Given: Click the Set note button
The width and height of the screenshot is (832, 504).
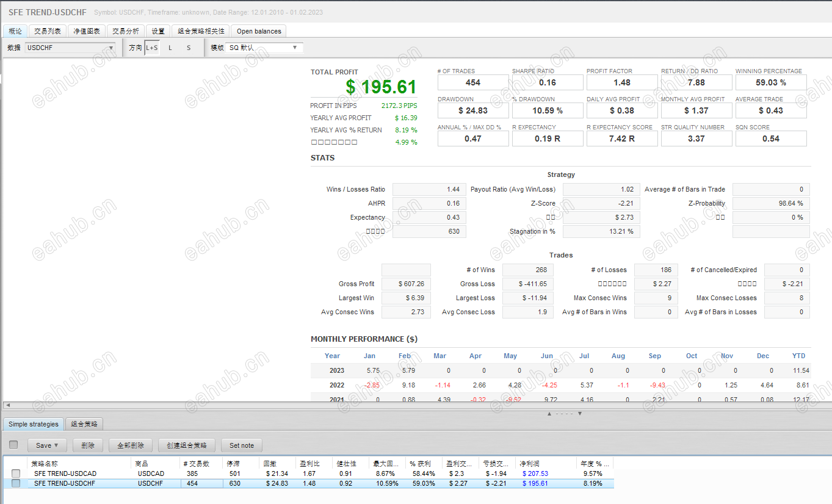Looking at the screenshot, I should pos(242,445).
